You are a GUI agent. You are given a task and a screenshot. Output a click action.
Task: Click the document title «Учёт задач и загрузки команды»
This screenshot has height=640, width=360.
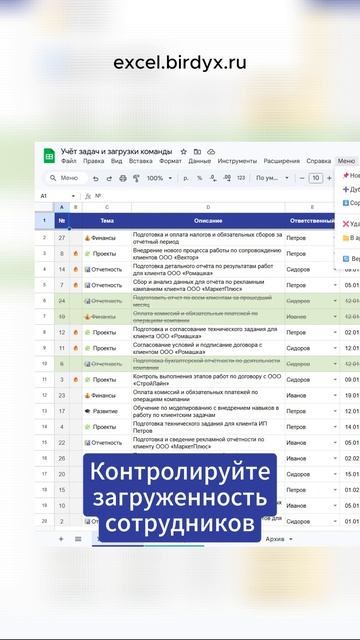(x=116, y=152)
